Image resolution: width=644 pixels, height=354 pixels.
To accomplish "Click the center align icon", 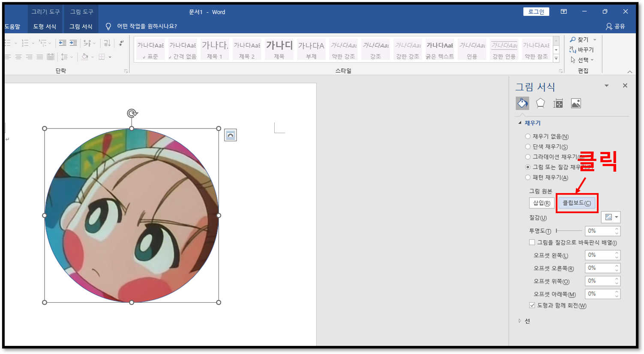I will [18, 57].
